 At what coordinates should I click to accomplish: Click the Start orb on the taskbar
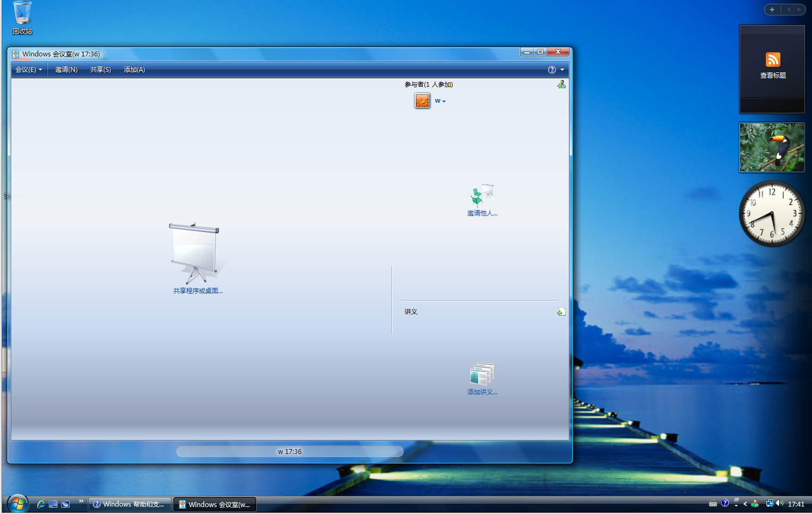pos(17,503)
